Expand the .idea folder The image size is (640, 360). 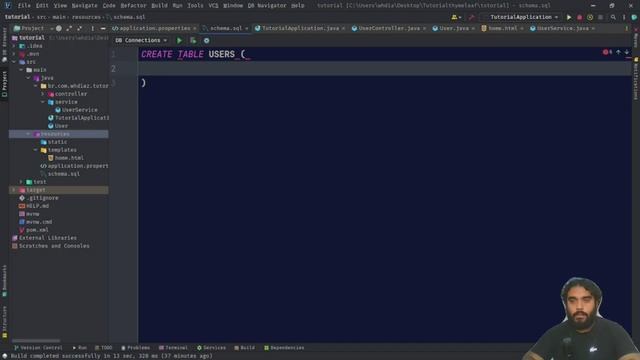tap(14, 46)
